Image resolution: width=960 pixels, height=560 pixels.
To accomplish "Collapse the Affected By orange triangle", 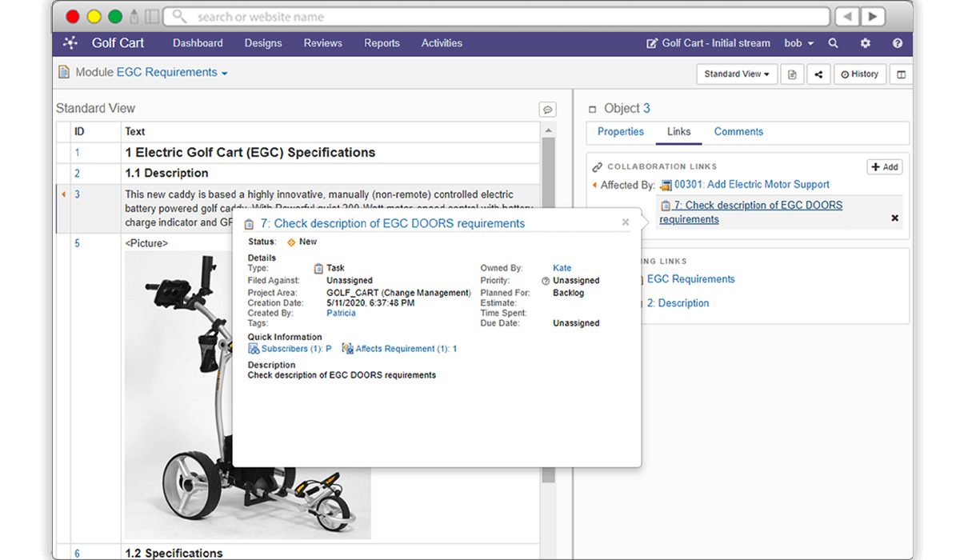I will (594, 185).
